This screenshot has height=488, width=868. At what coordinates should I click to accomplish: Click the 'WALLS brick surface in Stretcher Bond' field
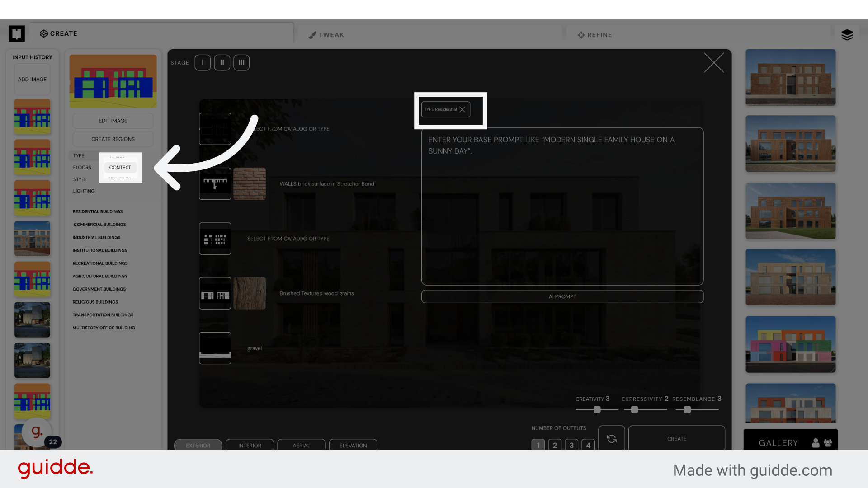[x=327, y=183]
